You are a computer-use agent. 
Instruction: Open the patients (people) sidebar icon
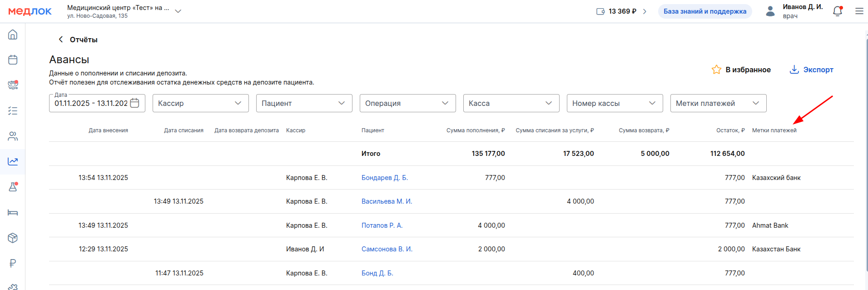[x=13, y=136]
